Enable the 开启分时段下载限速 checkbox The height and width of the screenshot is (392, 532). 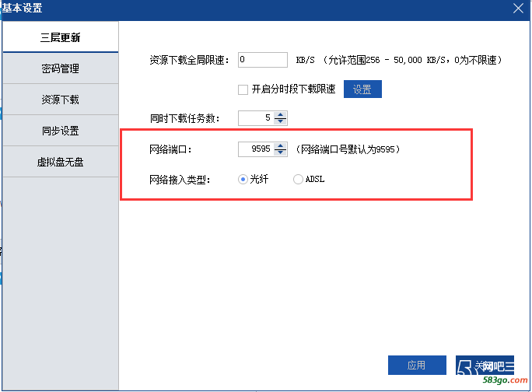(243, 89)
